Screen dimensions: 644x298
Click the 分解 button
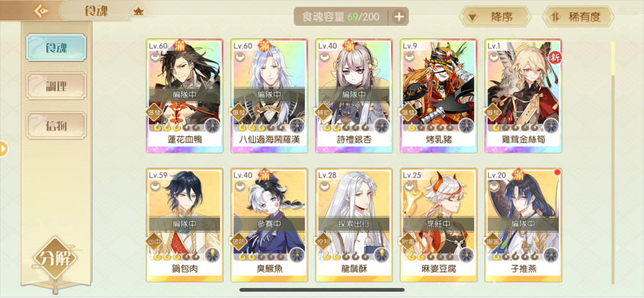pyautogui.click(x=56, y=260)
